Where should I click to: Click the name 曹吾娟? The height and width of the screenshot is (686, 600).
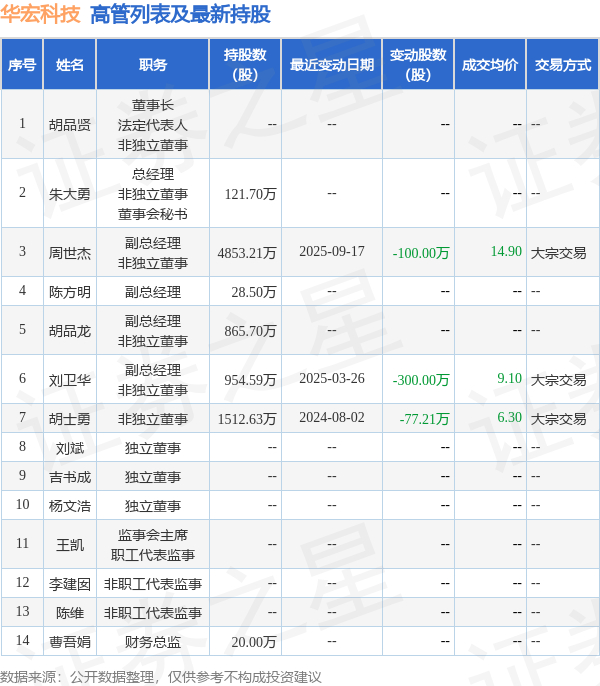(70, 642)
